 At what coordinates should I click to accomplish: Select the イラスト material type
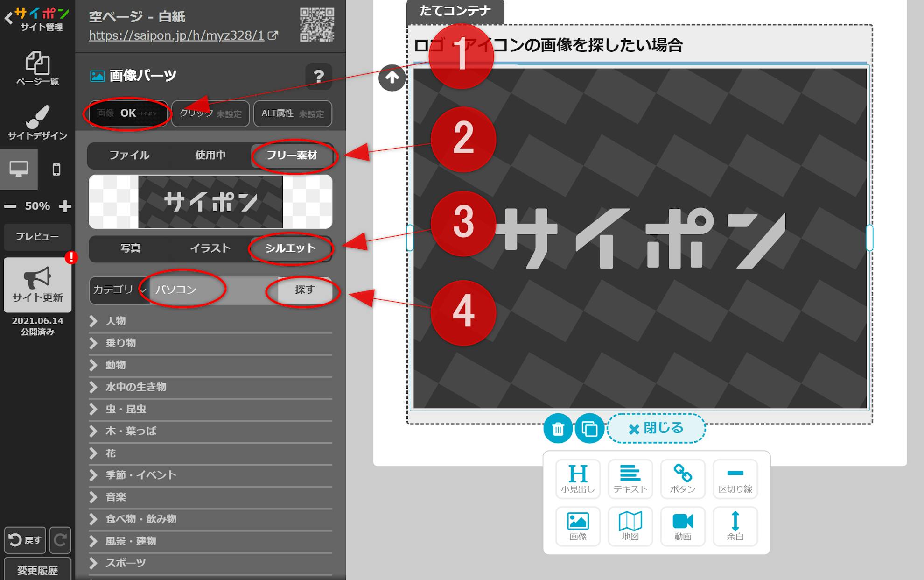pyautogui.click(x=210, y=248)
